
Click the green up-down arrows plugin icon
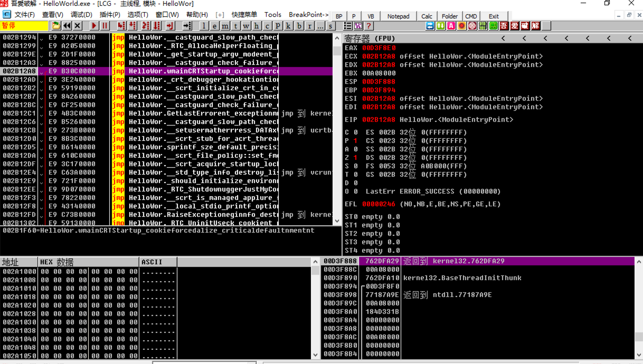441,26
